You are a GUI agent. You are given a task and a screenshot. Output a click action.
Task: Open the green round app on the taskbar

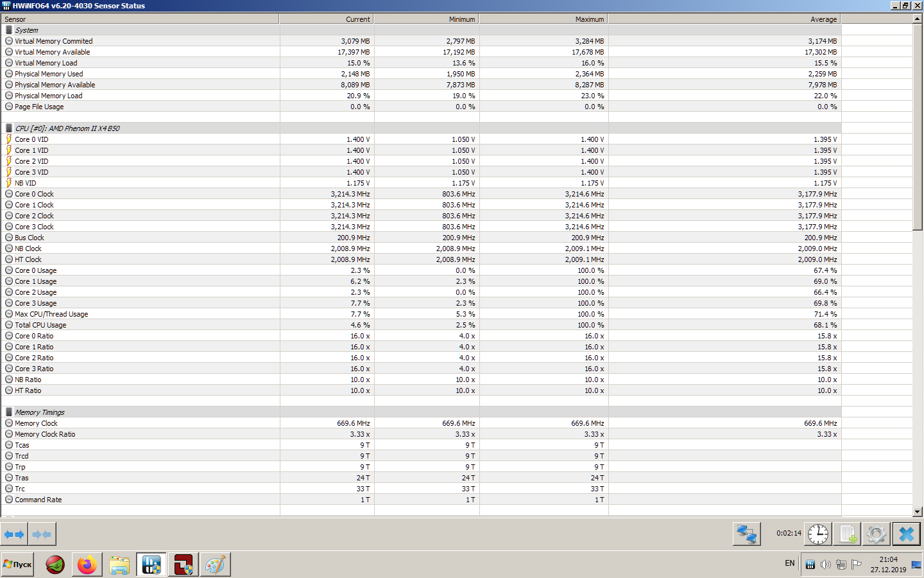pos(55,565)
